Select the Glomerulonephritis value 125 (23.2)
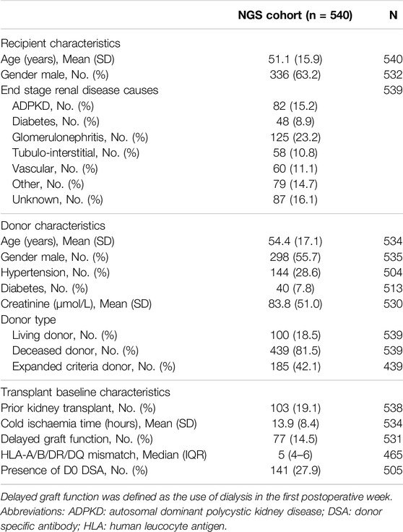 pyautogui.click(x=295, y=137)
